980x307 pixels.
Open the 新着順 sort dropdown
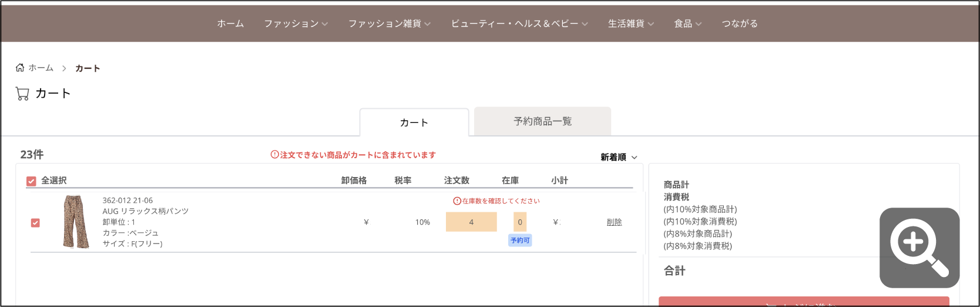coord(619,157)
